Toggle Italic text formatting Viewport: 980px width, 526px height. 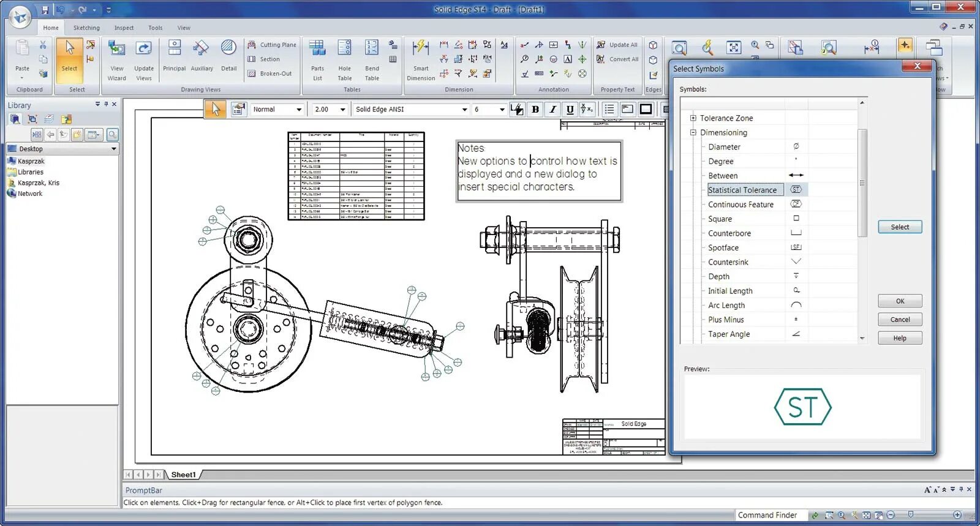tap(552, 109)
